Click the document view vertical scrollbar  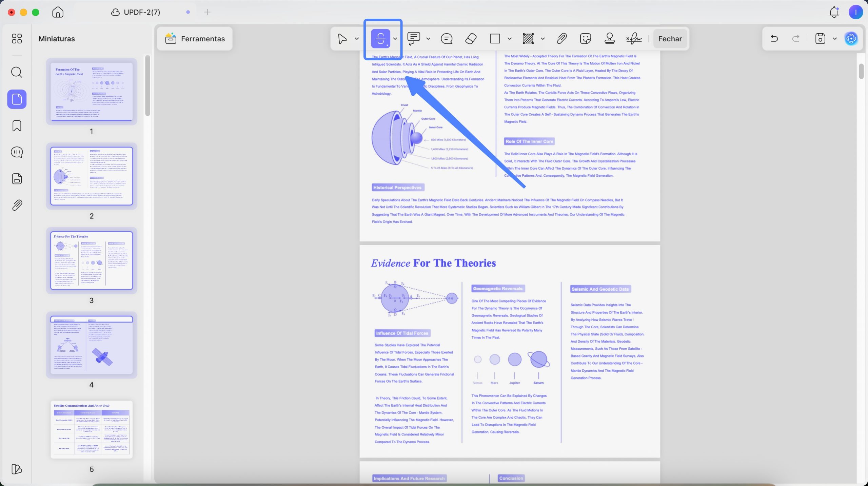pyautogui.click(x=861, y=71)
